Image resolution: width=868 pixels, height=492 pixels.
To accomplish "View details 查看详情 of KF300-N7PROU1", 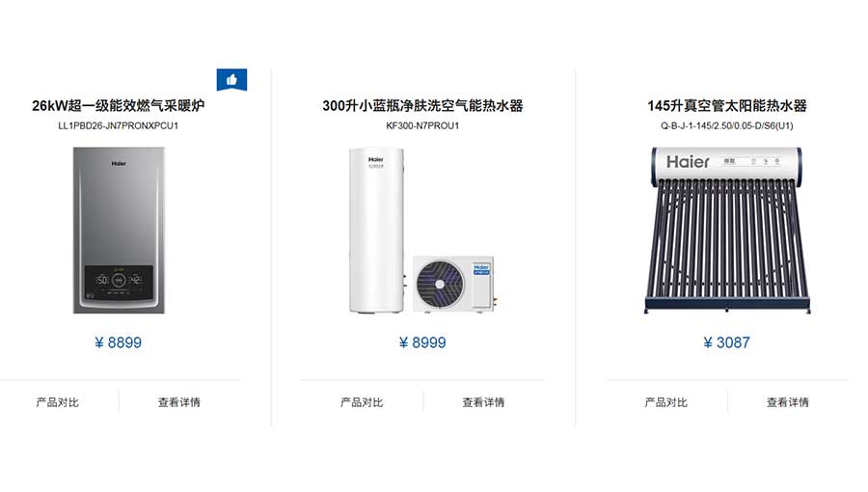I will tap(483, 402).
